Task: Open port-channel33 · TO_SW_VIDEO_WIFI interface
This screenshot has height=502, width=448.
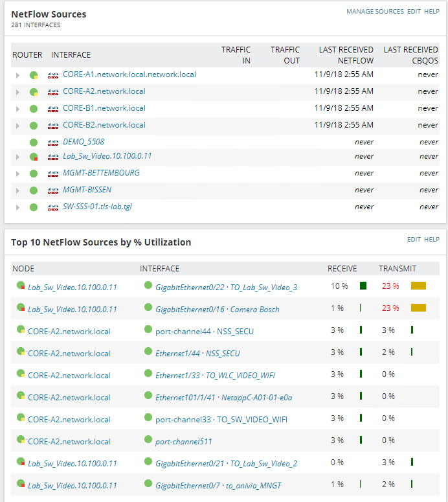Action: [221, 420]
